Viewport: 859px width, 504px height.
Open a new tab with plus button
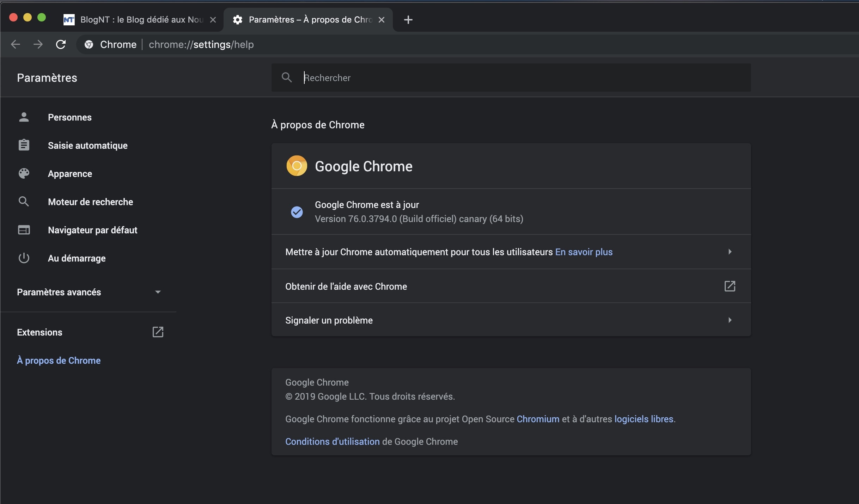408,20
